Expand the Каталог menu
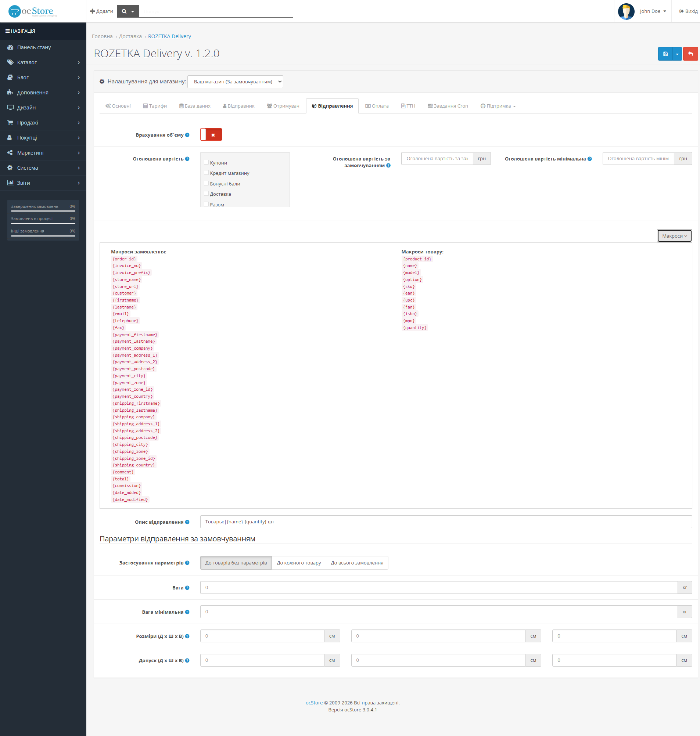 coord(43,62)
